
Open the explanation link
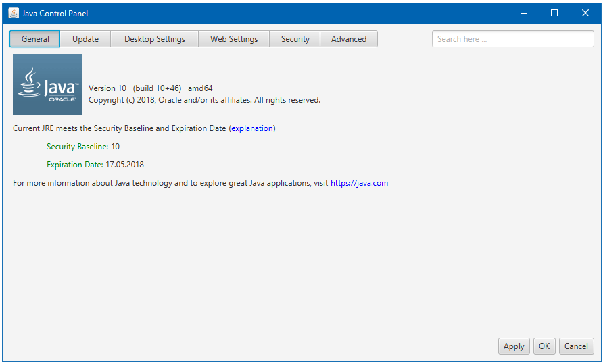[252, 128]
